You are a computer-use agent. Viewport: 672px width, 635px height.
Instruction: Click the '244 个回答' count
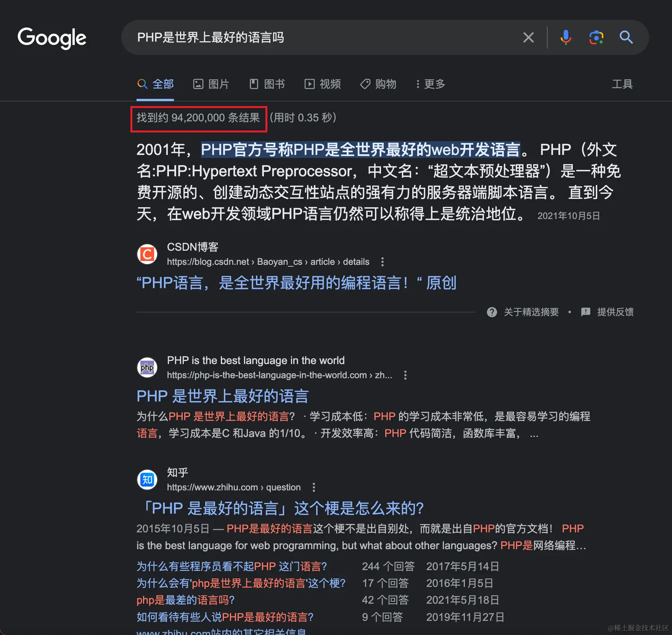coord(388,566)
